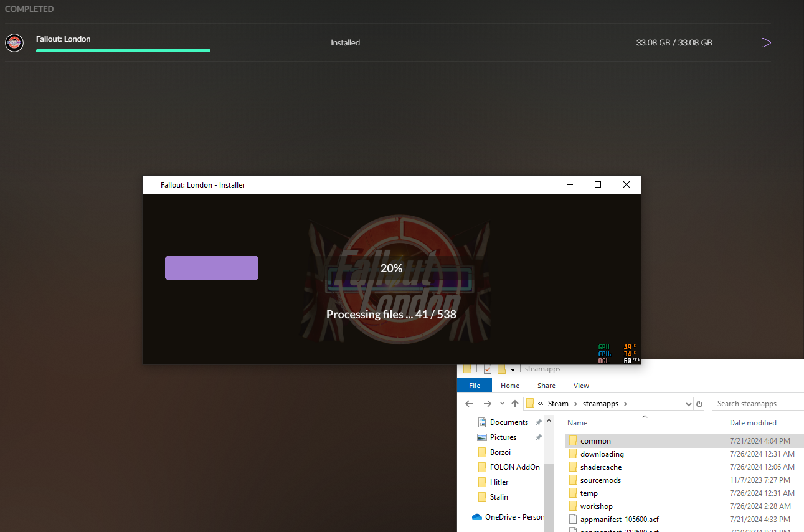Select the common folder
This screenshot has width=804, height=532.
click(x=595, y=441)
